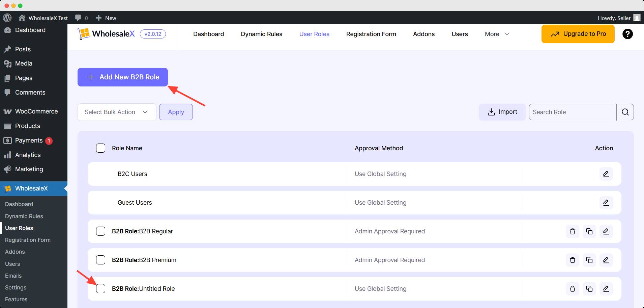Click the Posts pin icon in sidebar

coord(7,49)
